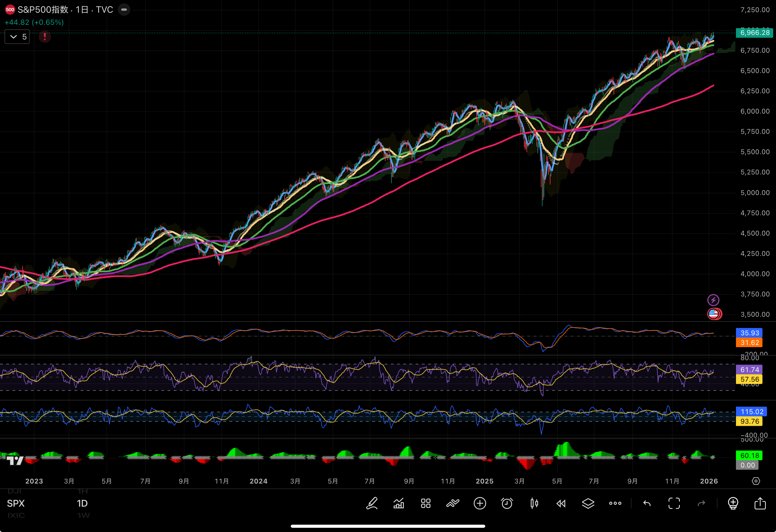Undo the last chart action

(x=647, y=503)
